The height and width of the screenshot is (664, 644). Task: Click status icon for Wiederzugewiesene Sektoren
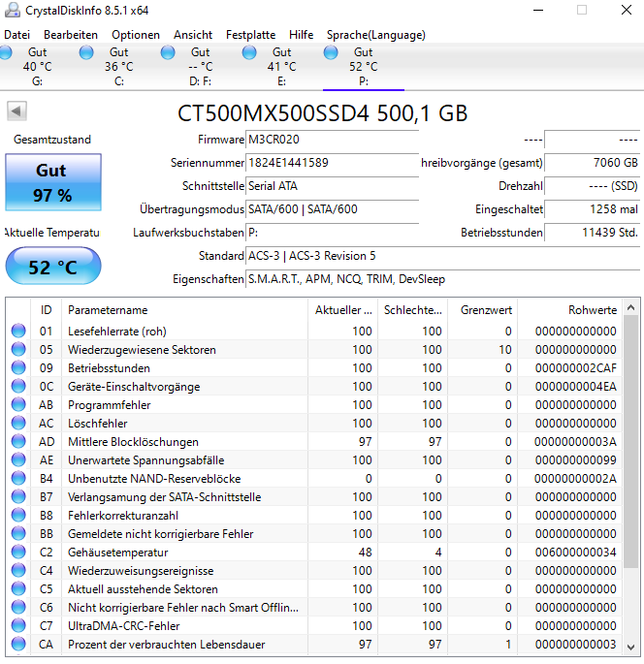click(18, 349)
